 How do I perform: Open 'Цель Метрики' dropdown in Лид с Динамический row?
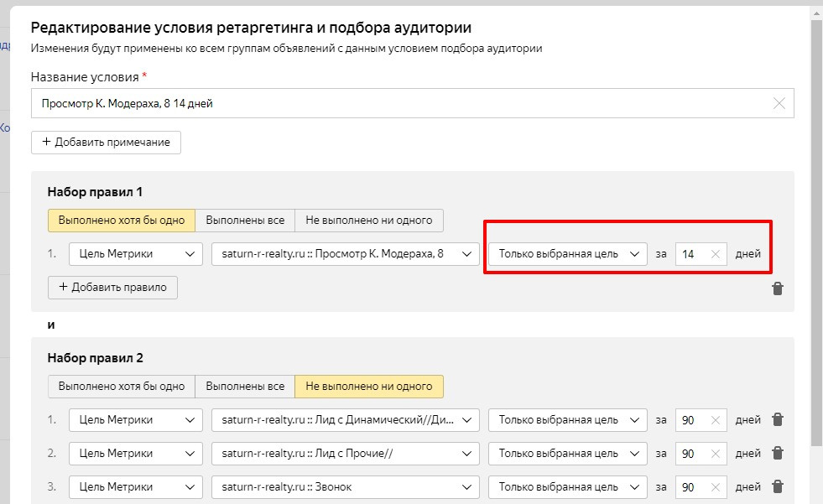tap(135, 420)
